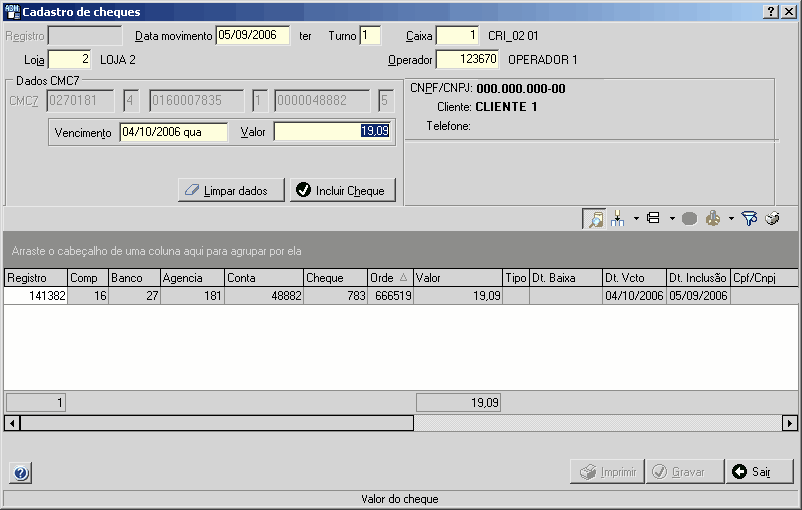
Task: Click the Imprimir button
Action: coord(607,471)
